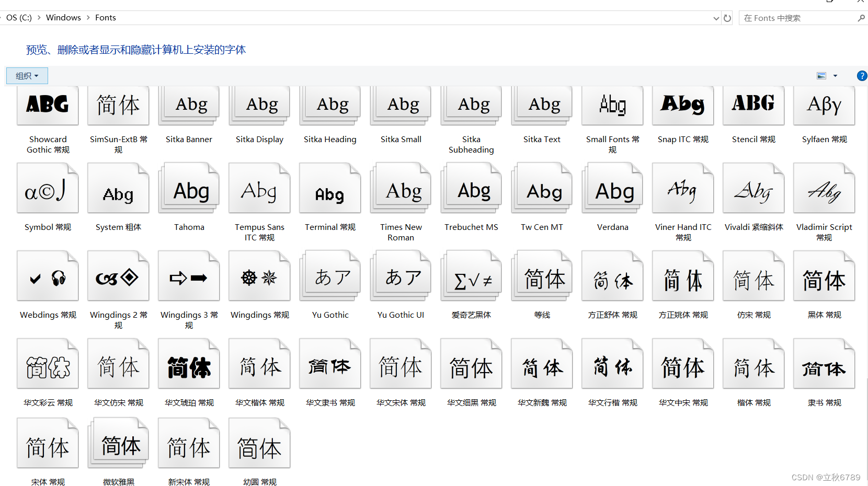
Task: Select the System bold font icon
Action: point(118,188)
